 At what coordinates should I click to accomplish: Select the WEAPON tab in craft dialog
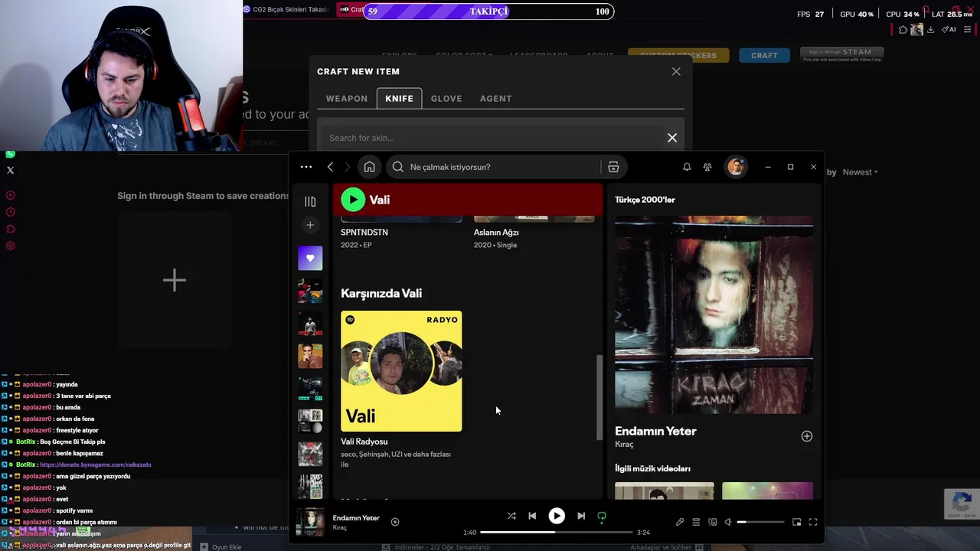coord(347,98)
